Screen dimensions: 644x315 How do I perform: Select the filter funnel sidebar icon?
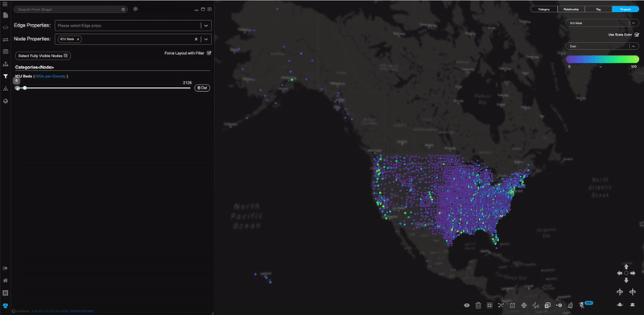(x=6, y=77)
